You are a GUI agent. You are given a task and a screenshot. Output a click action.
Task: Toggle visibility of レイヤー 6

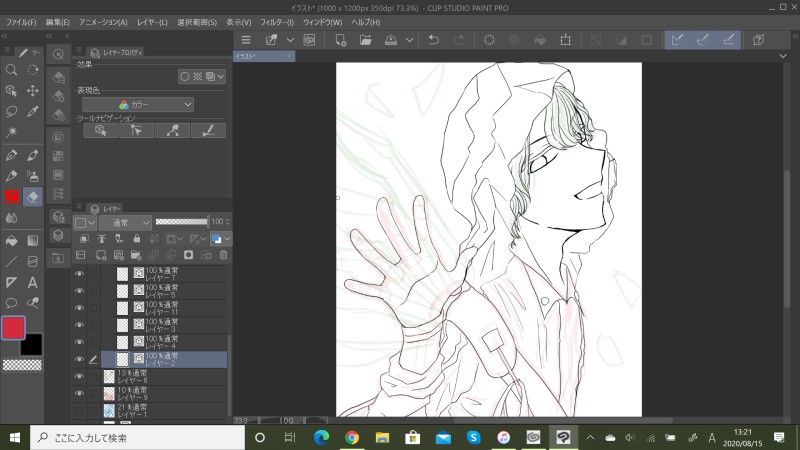tap(79, 377)
